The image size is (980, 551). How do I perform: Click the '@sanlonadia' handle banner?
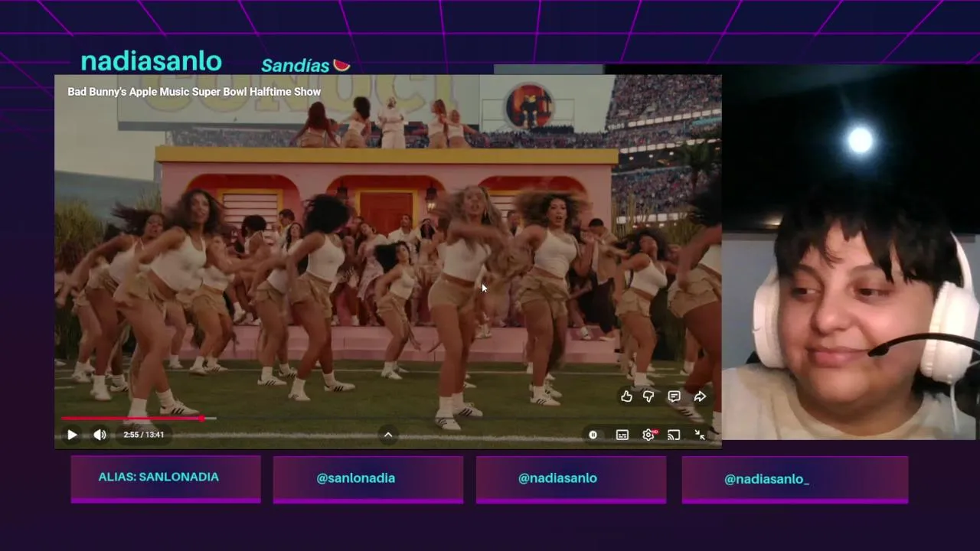pyautogui.click(x=367, y=479)
